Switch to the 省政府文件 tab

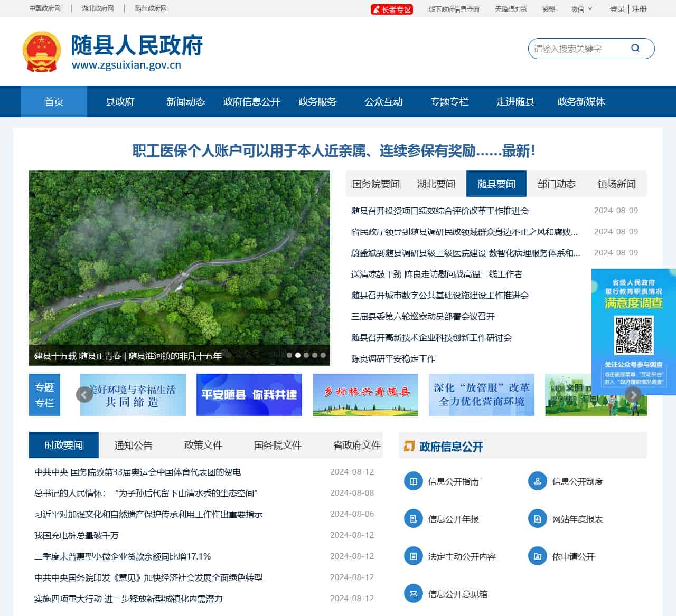tap(357, 445)
